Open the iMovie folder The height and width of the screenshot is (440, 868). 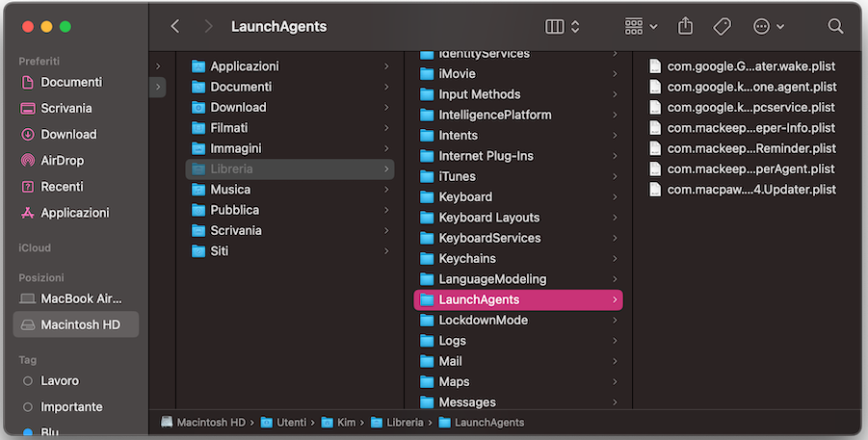[518, 73]
